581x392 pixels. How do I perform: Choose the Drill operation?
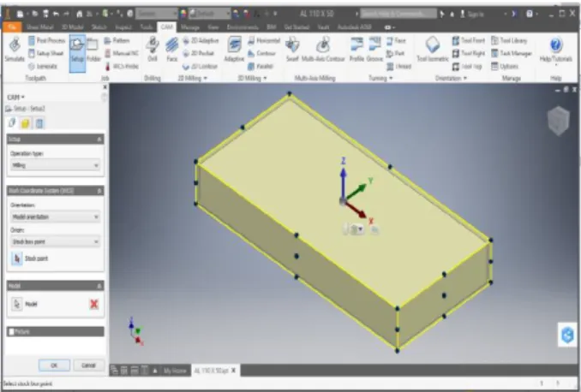(153, 50)
